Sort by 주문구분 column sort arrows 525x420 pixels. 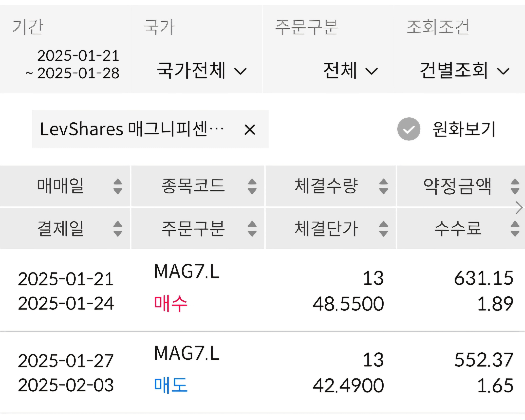tap(252, 229)
